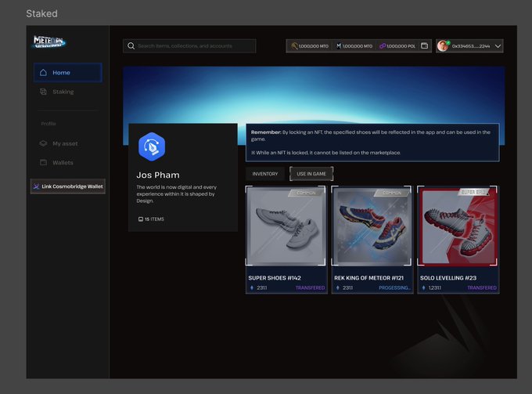Click the blue hexagon profile avatar

(152, 146)
